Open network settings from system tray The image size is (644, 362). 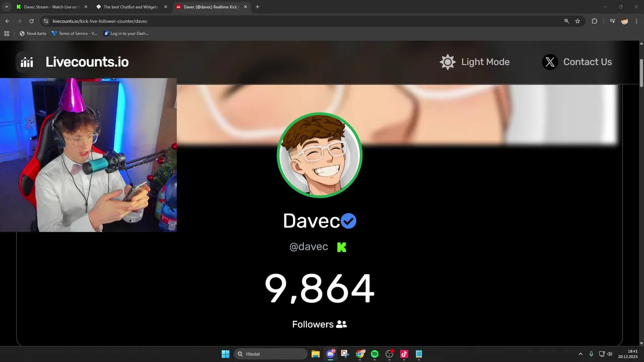coord(602,354)
